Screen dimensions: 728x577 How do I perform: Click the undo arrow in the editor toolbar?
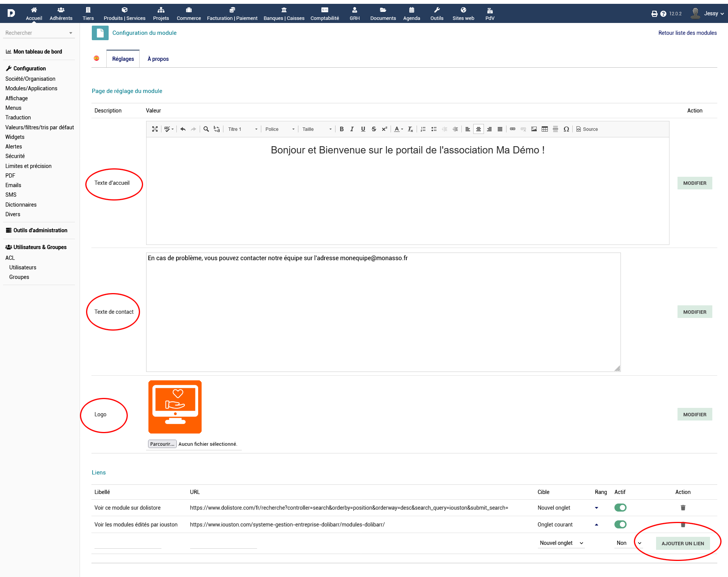tap(183, 129)
